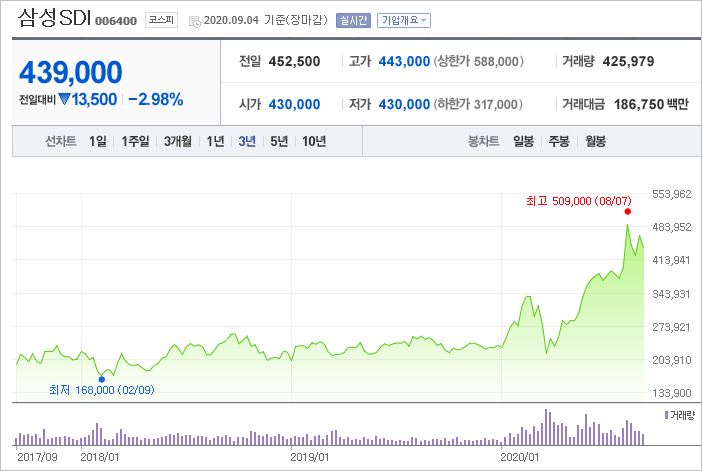This screenshot has height=471, width=702.
Task: Select the 1일 line chart tab
Action: point(98,141)
